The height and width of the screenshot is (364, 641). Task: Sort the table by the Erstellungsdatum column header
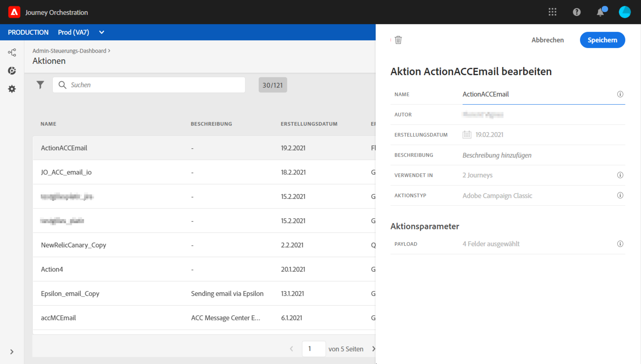pos(309,124)
